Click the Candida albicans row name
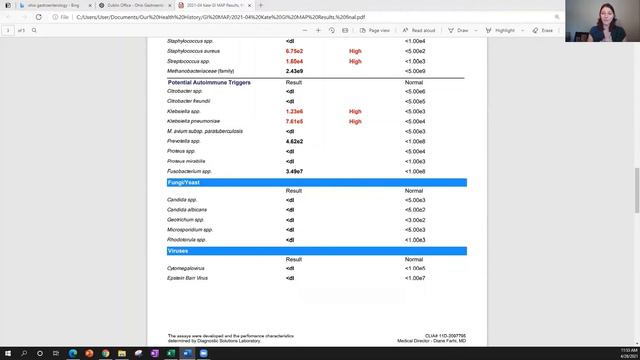This screenshot has height=360, width=640. click(x=187, y=209)
